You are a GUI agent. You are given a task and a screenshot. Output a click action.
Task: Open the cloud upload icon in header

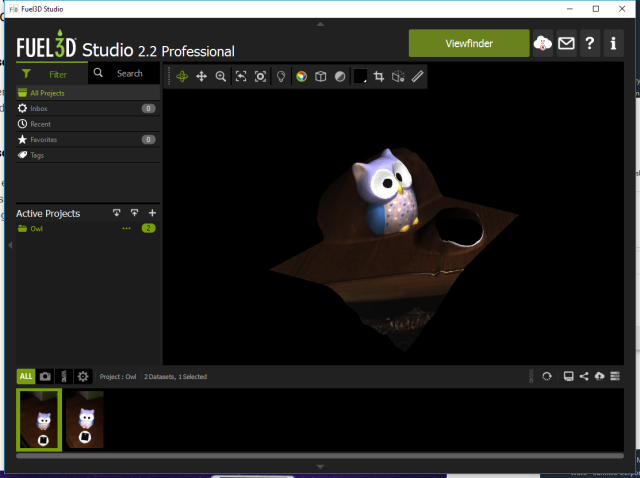(543, 44)
